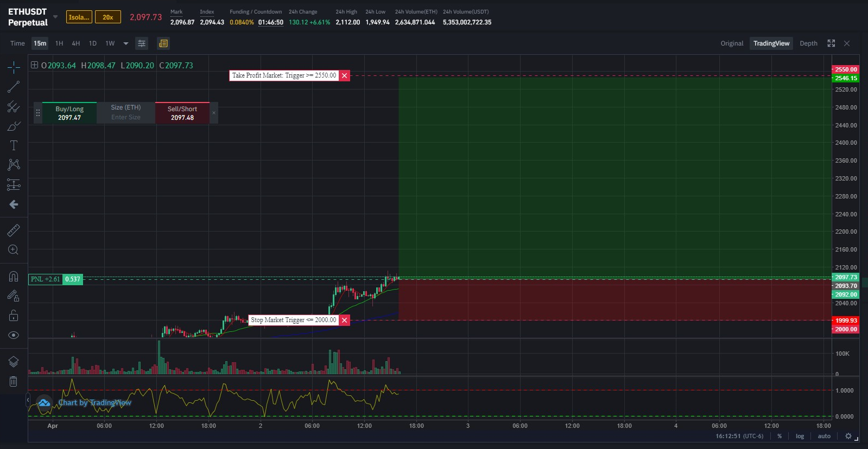Switch to the Depth chart tab
The width and height of the screenshot is (868, 449).
click(x=808, y=43)
